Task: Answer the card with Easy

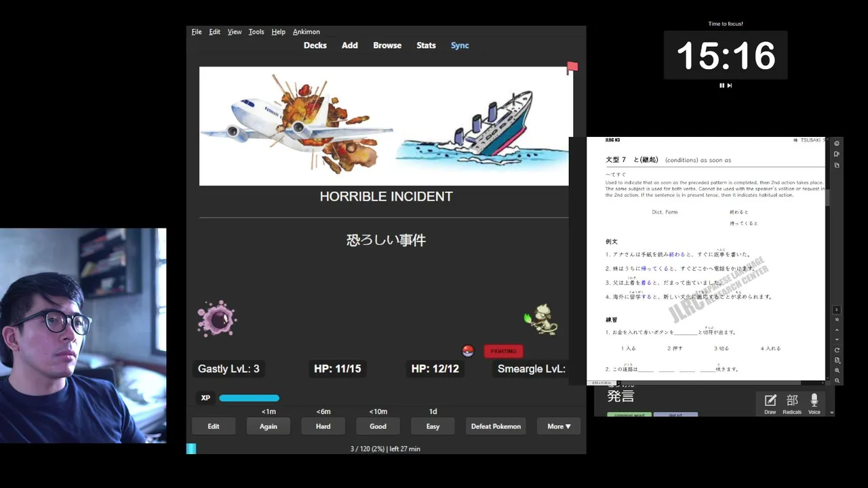Action: [x=433, y=426]
